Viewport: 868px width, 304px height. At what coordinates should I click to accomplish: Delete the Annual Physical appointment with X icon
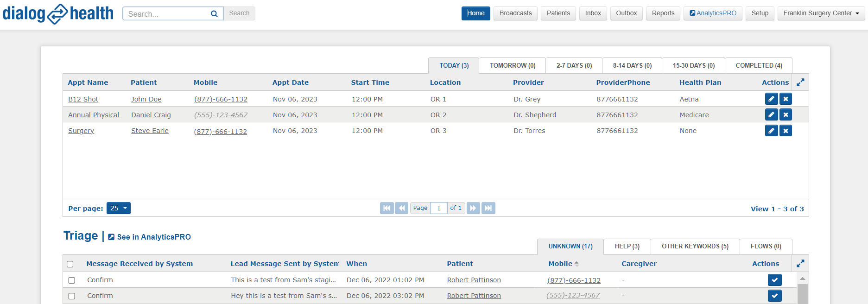point(786,114)
